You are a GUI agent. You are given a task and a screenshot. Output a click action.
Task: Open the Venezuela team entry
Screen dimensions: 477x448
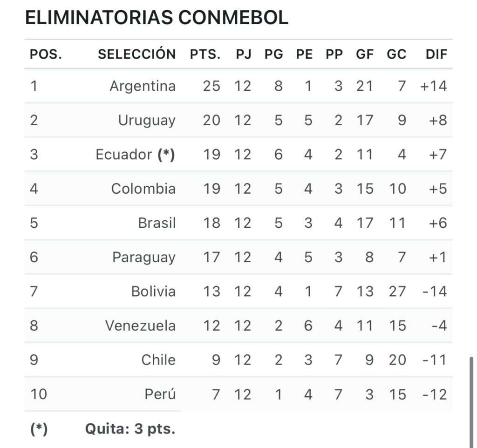point(140,326)
